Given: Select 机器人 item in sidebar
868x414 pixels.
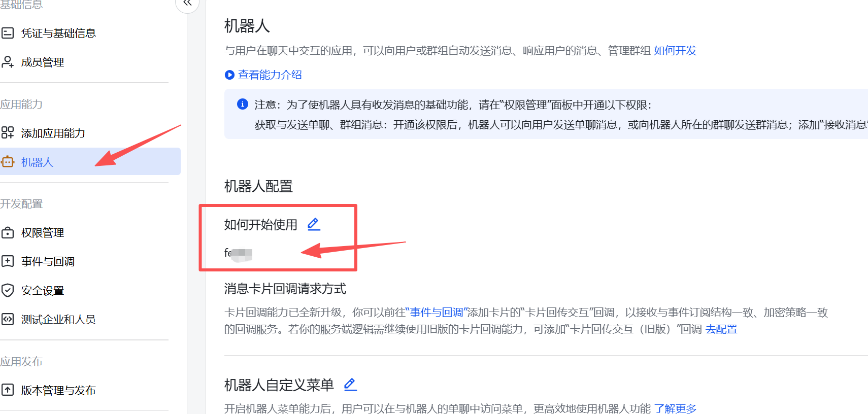Looking at the screenshot, I should 90,162.
